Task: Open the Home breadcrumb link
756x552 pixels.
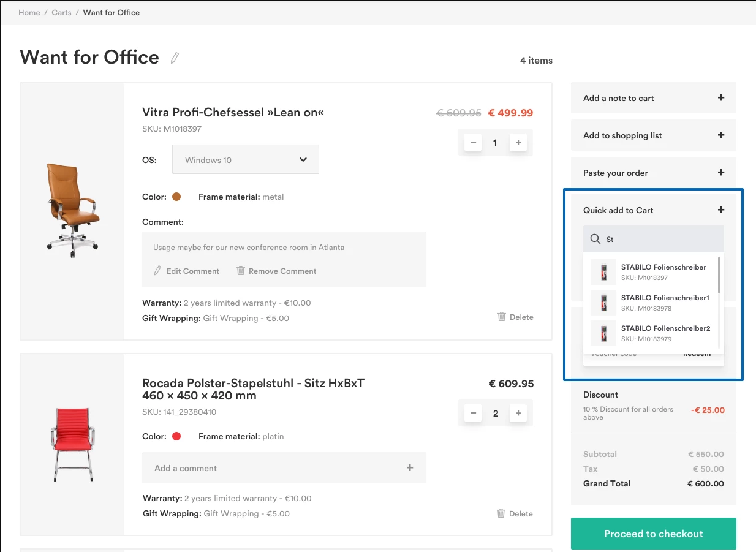Action: pos(29,12)
